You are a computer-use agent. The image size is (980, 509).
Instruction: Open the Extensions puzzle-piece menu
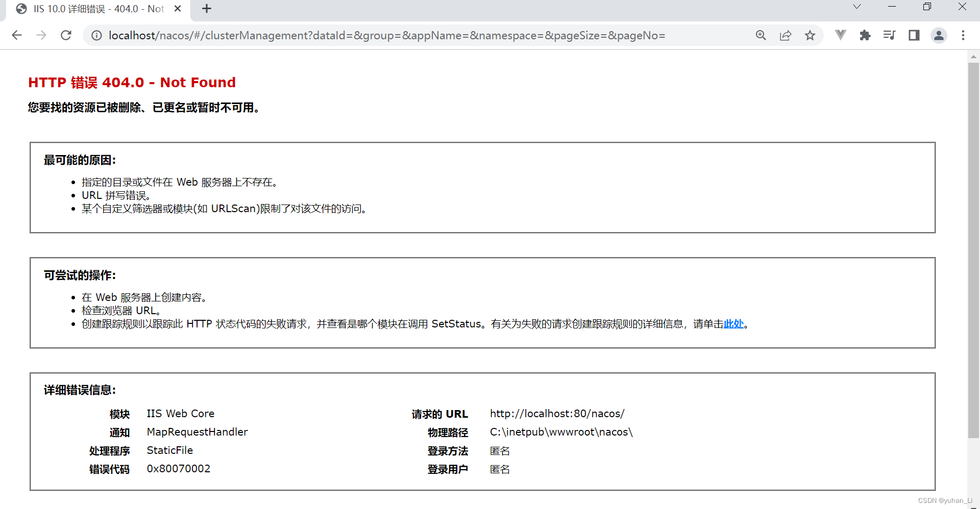click(x=865, y=35)
